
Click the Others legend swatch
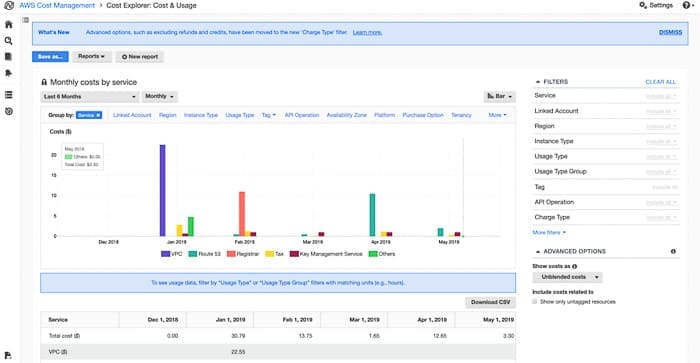pyautogui.click(x=373, y=254)
